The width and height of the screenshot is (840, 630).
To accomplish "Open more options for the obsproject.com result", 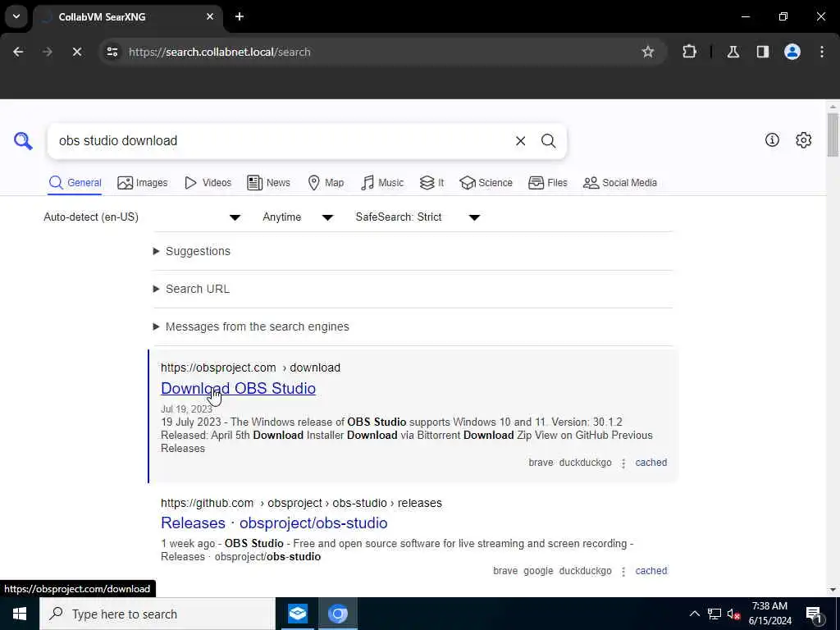I will pos(623,463).
